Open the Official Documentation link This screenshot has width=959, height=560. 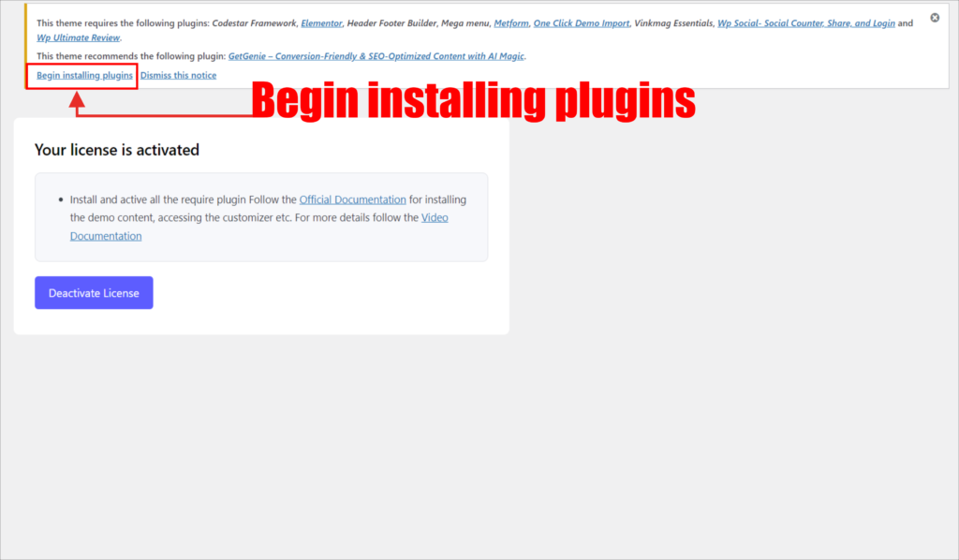point(352,199)
